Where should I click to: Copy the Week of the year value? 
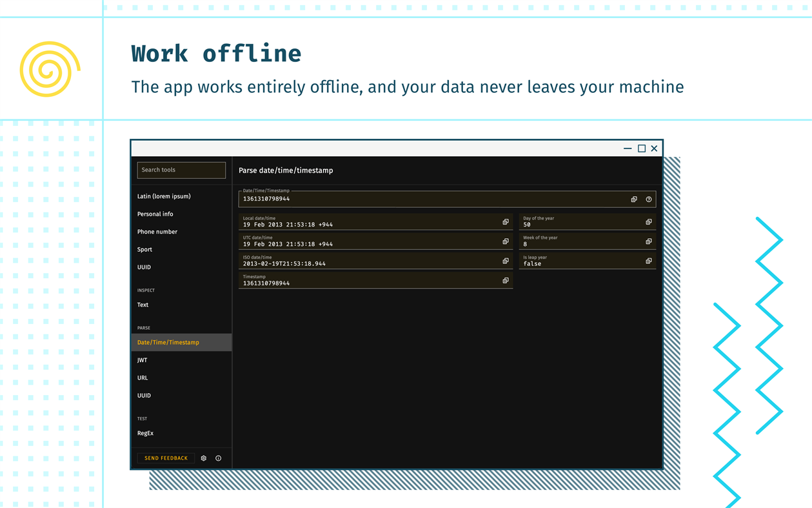point(649,241)
